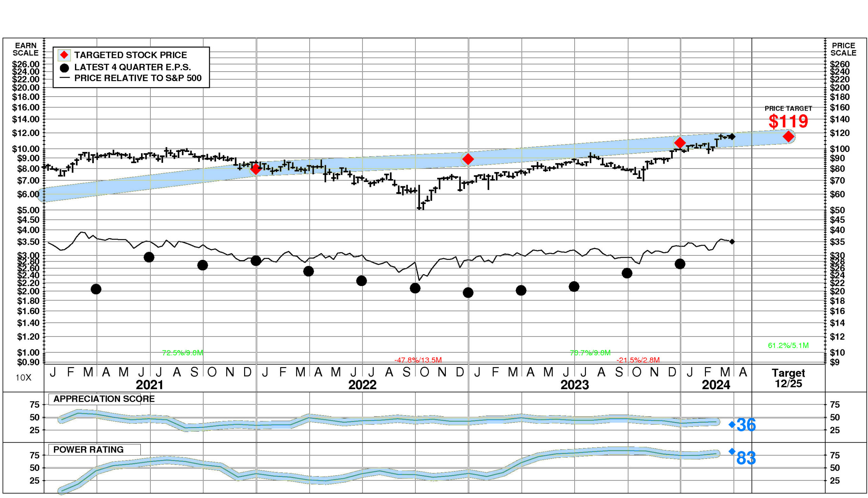The width and height of the screenshot is (868, 498).
Task: Click red diamond under $119 price target
Action: (x=788, y=136)
